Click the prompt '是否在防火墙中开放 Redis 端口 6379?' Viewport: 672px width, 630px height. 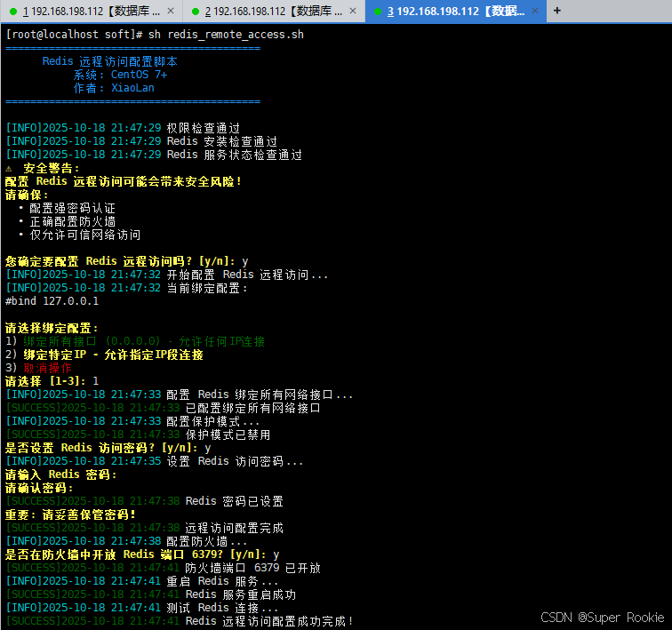click(x=114, y=554)
